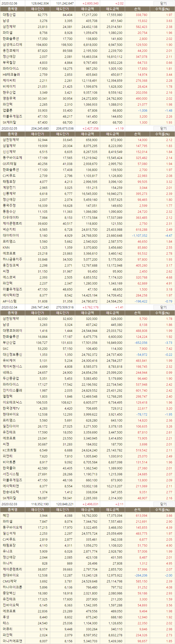Select the 대신정보통신 stock name
Screen dimensions: 175x644
tap(12, 355)
